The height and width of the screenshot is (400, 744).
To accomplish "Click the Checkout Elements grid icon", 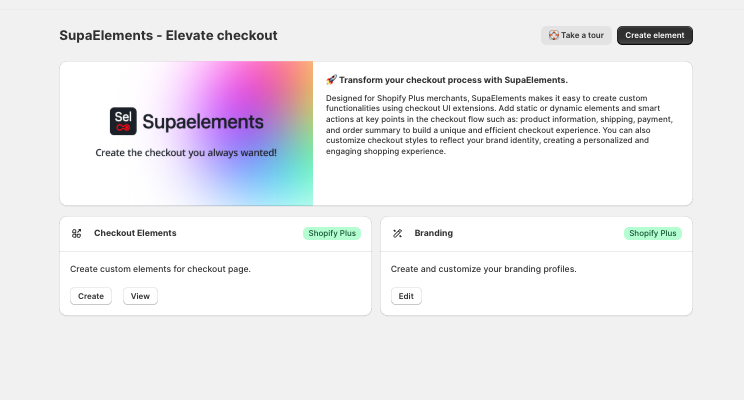I will 76,233.
